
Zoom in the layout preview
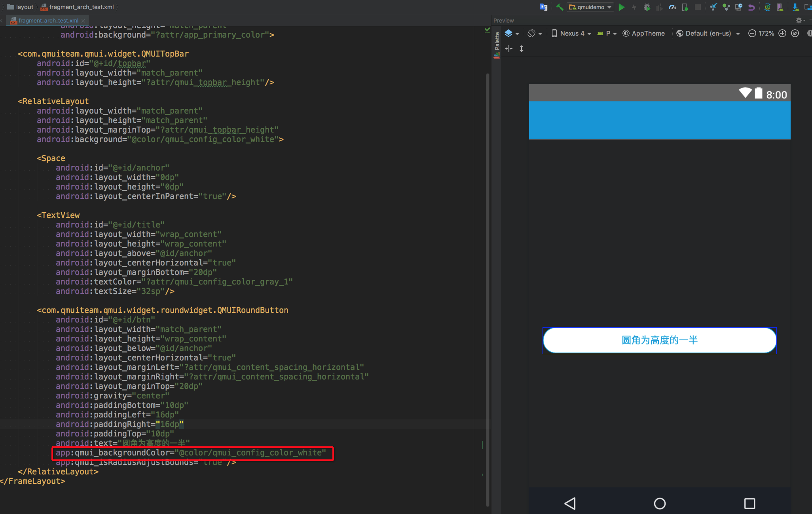pos(782,33)
